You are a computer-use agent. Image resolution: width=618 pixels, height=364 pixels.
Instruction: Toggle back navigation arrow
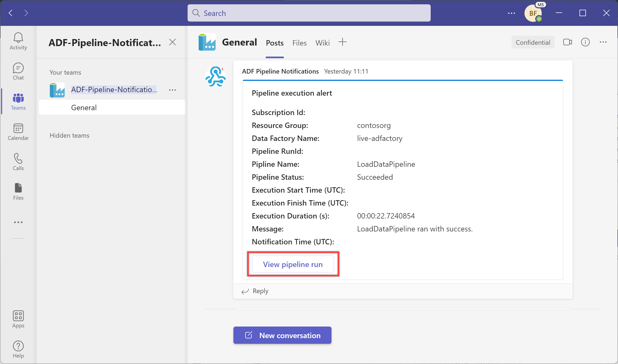click(11, 13)
